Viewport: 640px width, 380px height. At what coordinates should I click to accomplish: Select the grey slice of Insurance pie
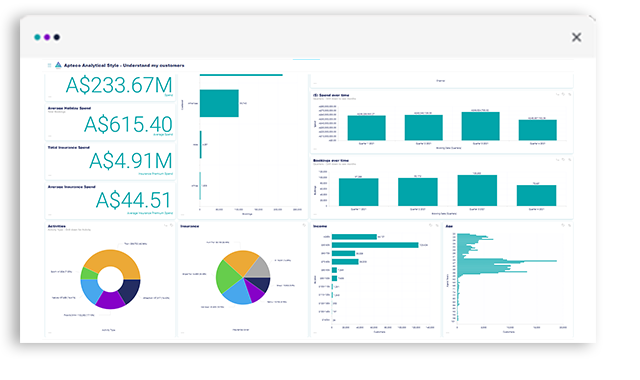pyautogui.click(x=260, y=269)
